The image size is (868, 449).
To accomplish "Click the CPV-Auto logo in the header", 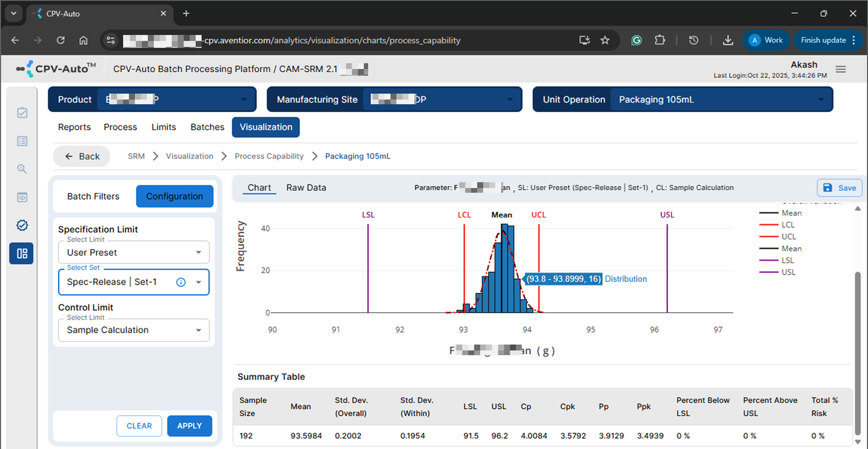I will 56,68.
